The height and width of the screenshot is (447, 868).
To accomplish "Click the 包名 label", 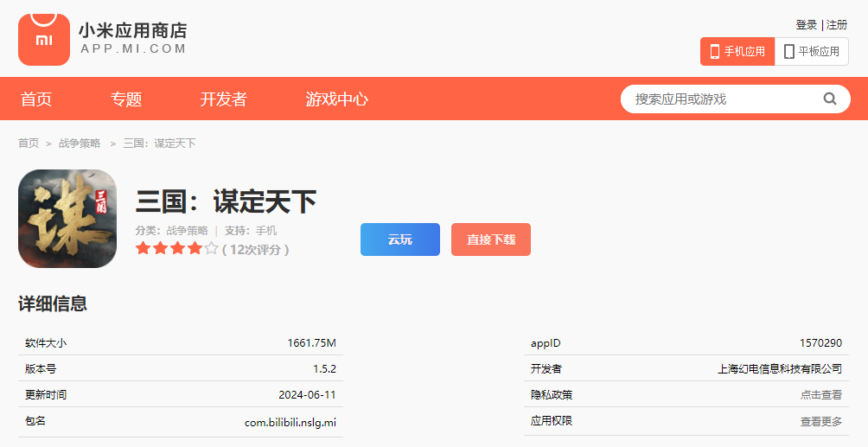I will pos(35,421).
